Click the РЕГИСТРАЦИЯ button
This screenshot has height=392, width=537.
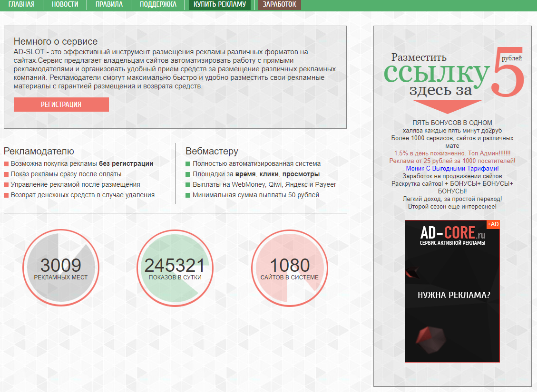point(61,105)
